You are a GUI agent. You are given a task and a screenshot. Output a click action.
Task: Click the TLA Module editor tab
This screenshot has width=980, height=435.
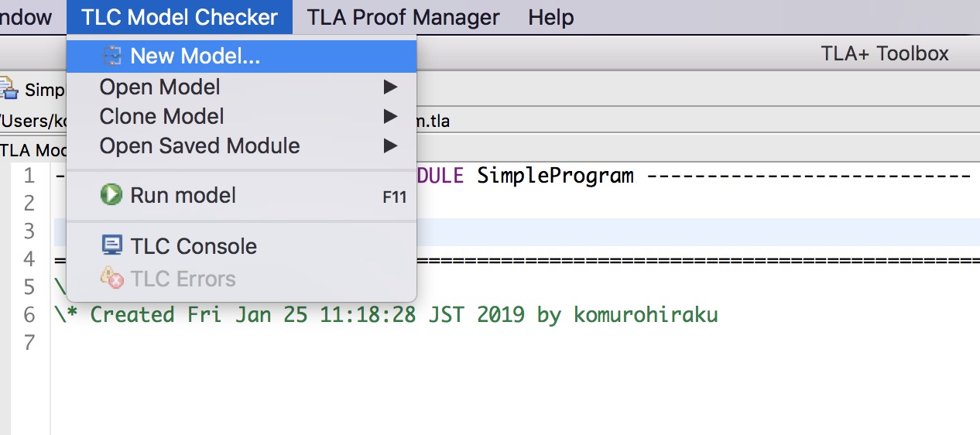[33, 149]
